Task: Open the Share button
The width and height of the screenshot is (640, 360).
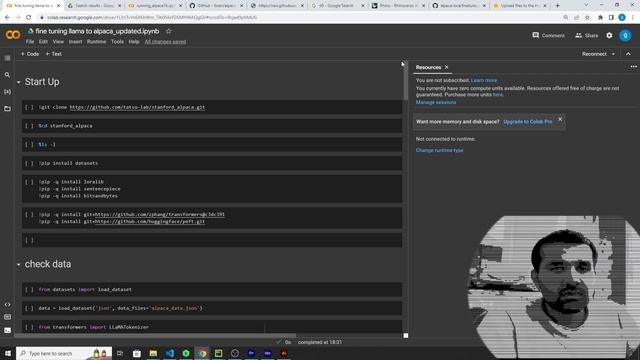Action: 587,36
